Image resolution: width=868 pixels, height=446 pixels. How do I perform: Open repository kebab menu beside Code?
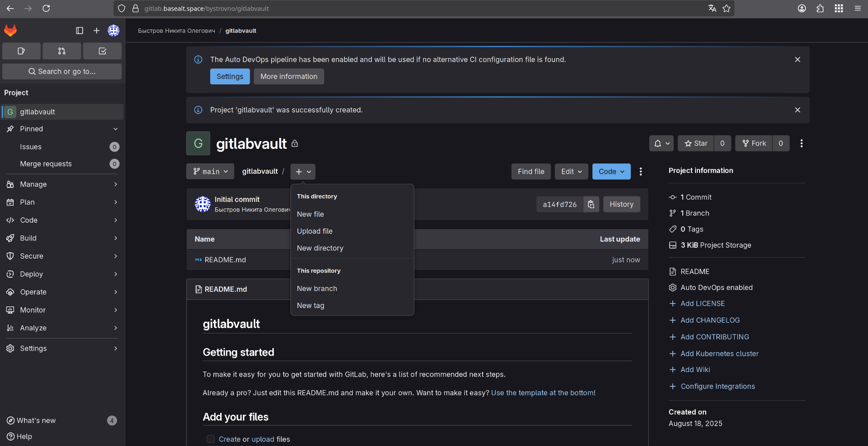[641, 172]
